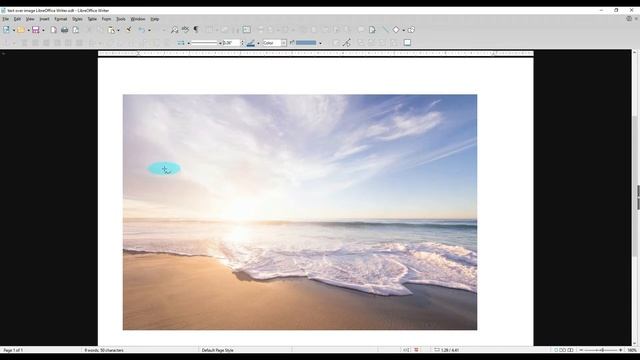Viewport: 640px width, 360px height.
Task: Click the Insert Image icon
Action: click(x=247, y=29)
